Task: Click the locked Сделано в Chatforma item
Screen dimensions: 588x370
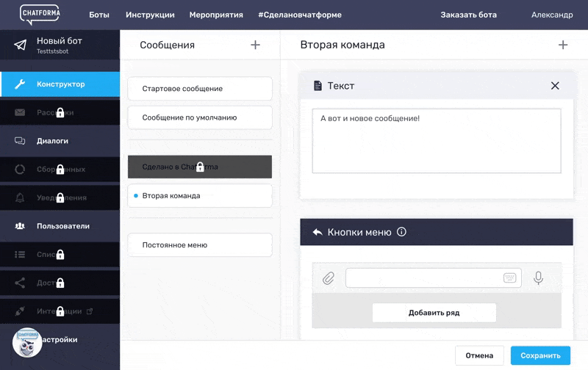Action: [200, 167]
